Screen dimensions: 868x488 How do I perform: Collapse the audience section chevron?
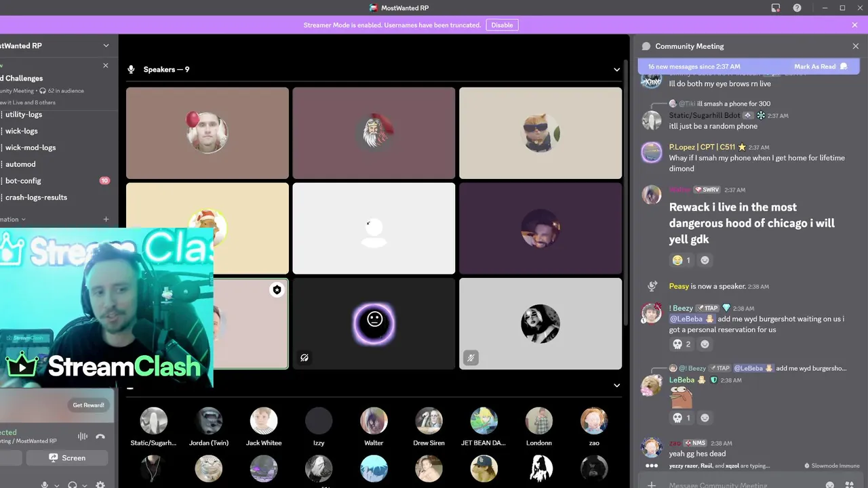pyautogui.click(x=616, y=386)
